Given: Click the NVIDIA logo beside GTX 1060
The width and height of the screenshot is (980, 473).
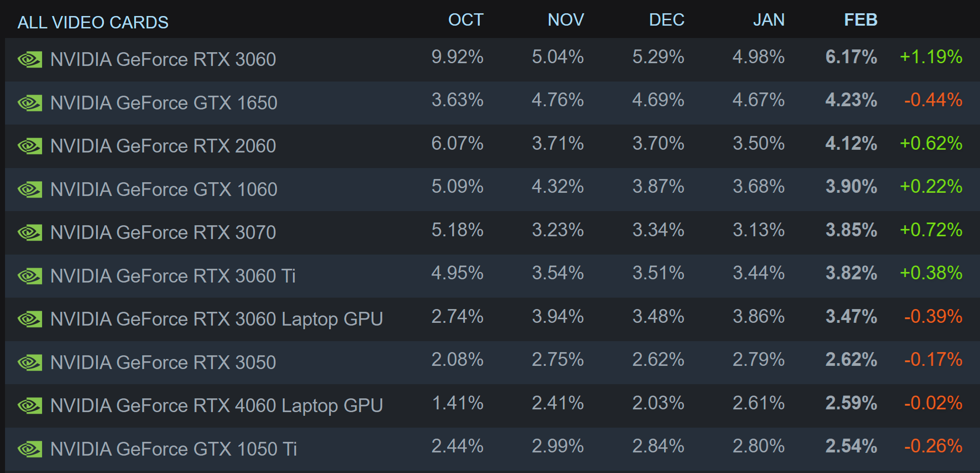Looking at the screenshot, I should [30, 190].
